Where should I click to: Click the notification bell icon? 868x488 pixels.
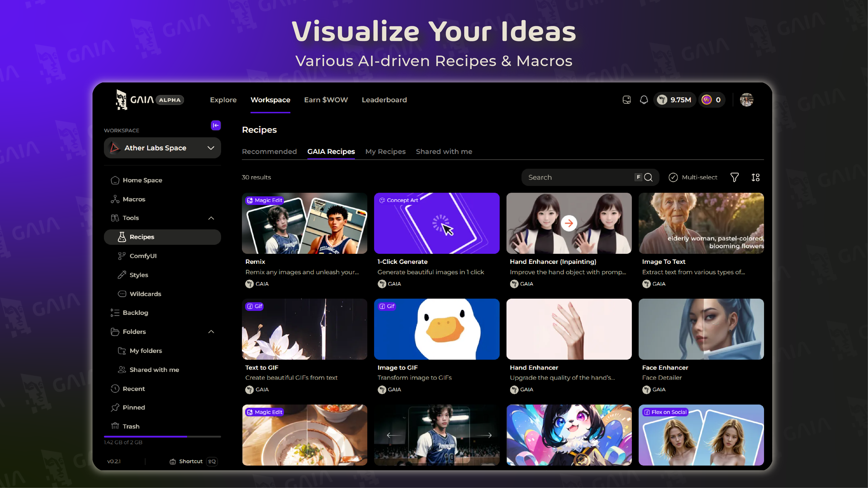click(643, 100)
